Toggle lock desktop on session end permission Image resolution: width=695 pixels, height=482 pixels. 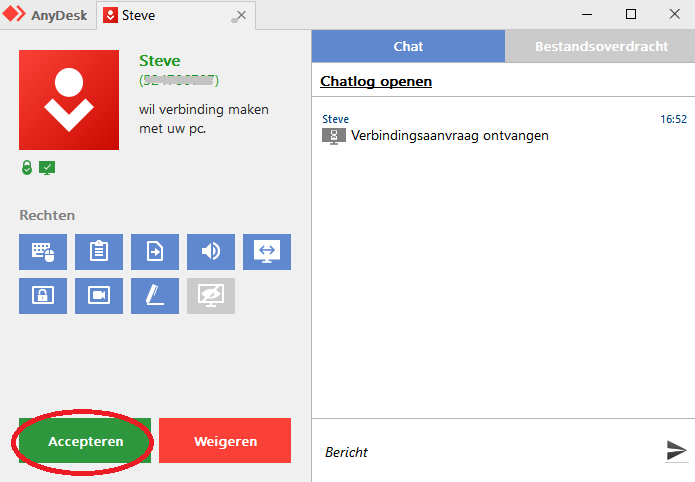(43, 296)
